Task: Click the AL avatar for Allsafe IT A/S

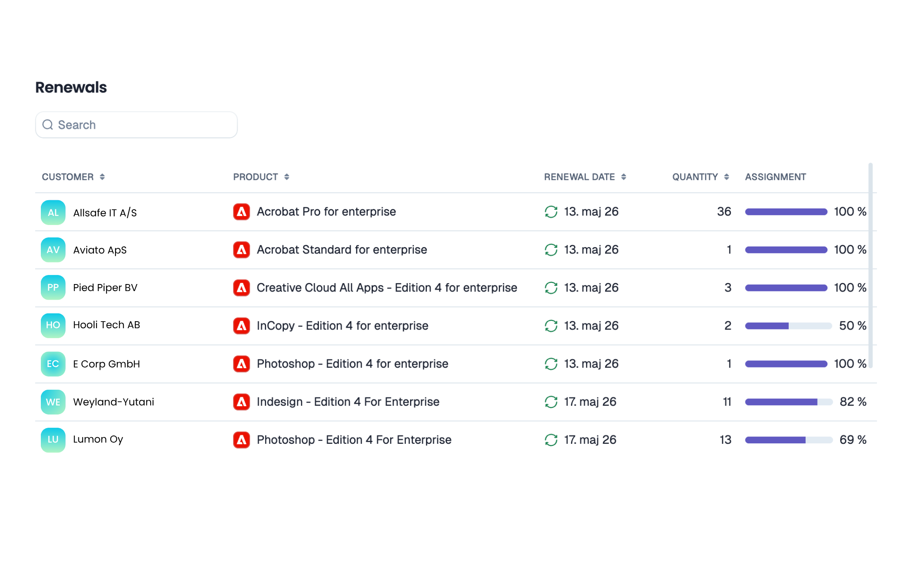Action: (53, 212)
